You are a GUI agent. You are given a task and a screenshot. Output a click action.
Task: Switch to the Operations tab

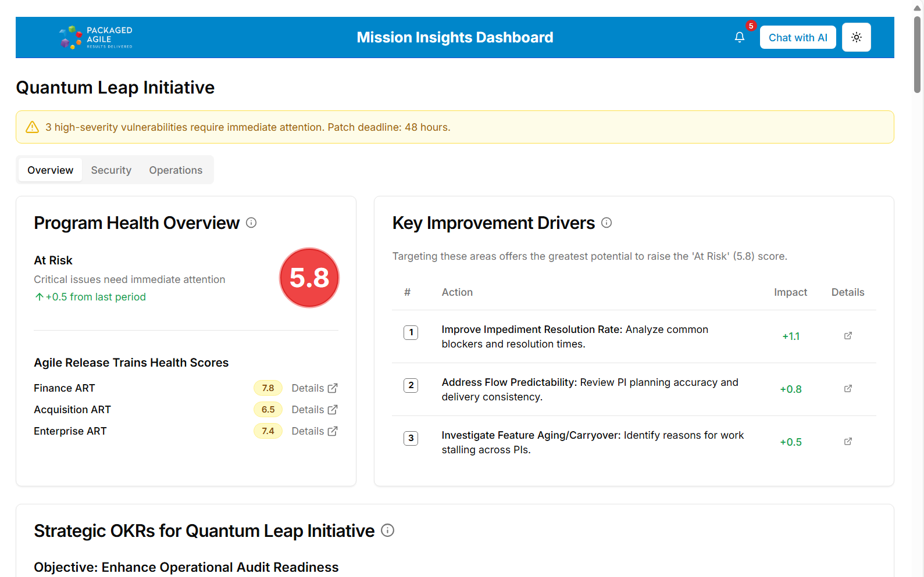pyautogui.click(x=176, y=170)
